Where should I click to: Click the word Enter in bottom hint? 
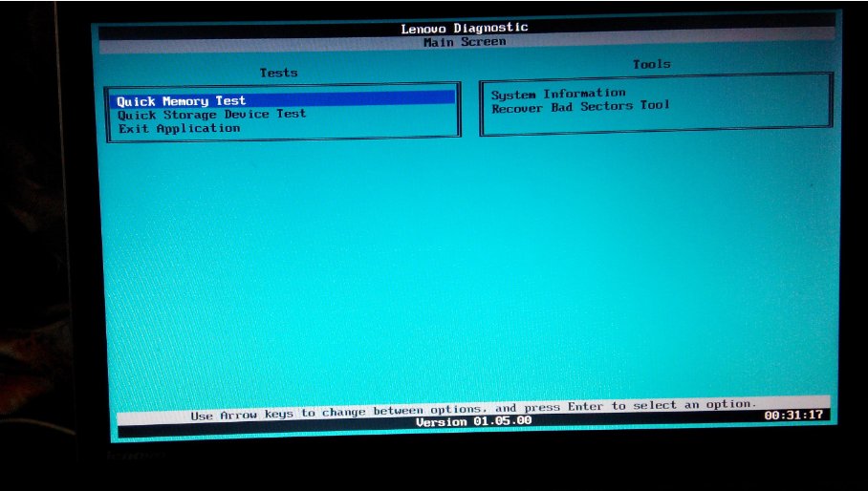tap(587, 406)
